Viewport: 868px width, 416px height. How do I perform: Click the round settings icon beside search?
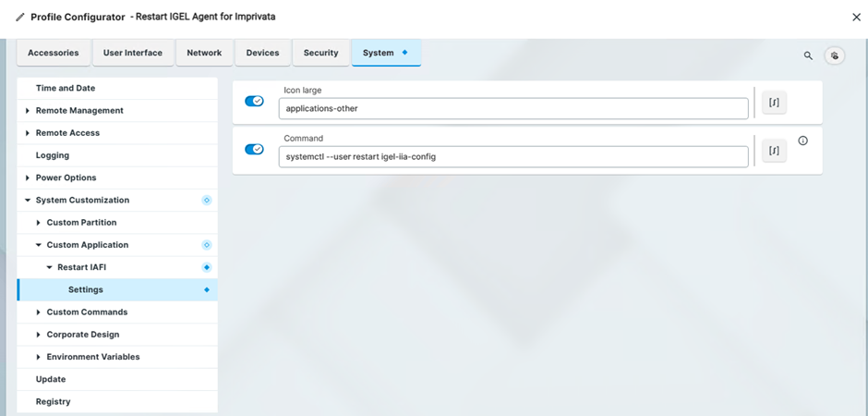coord(834,55)
